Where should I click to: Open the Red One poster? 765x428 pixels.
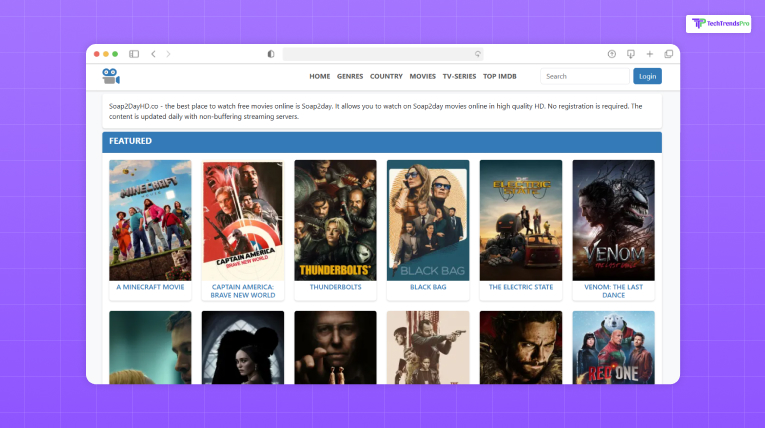pos(613,347)
